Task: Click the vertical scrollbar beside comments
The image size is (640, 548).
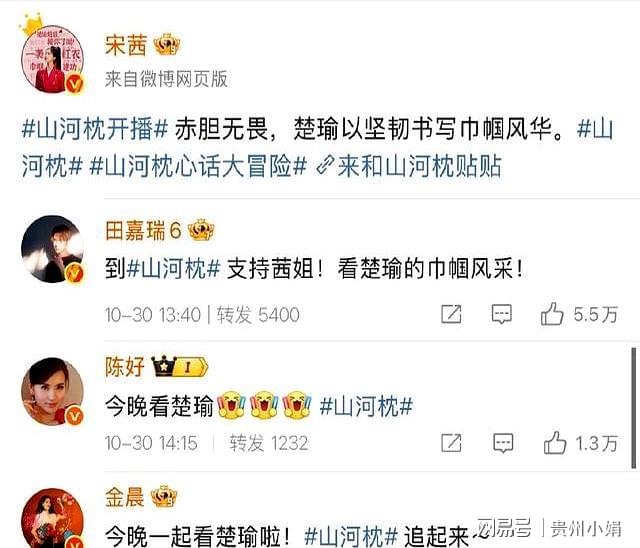Action: click(634, 407)
